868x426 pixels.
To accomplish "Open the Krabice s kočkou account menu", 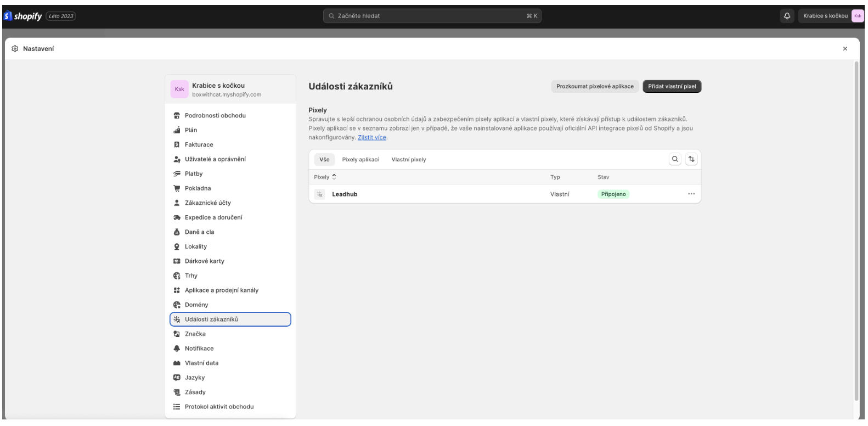I will (831, 16).
